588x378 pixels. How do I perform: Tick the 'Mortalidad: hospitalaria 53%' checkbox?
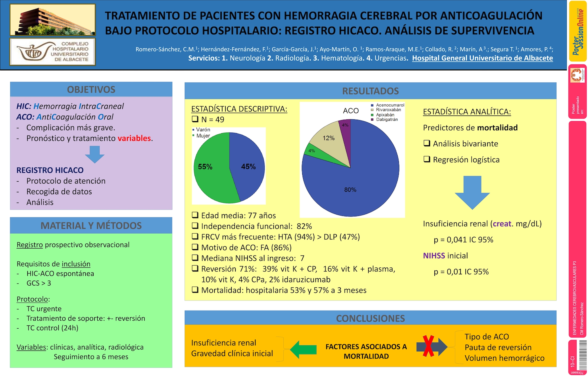click(x=195, y=290)
